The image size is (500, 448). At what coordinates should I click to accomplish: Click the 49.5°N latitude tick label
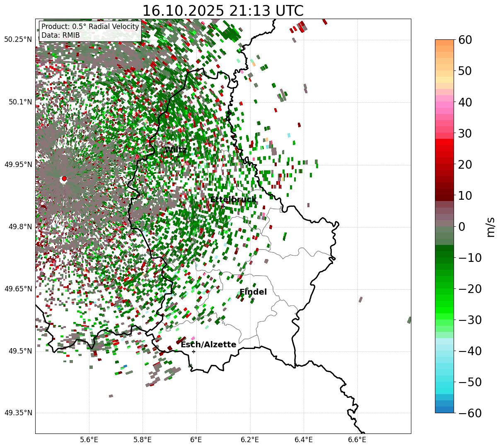pyautogui.click(x=20, y=351)
